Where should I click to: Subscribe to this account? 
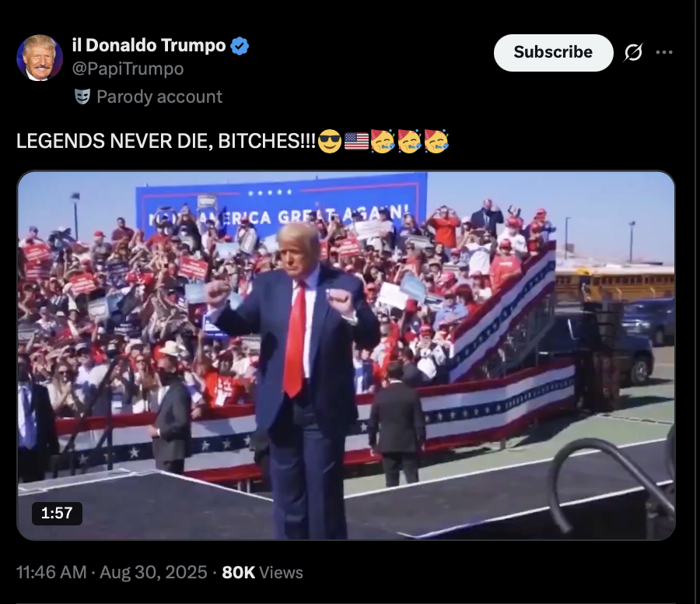click(x=553, y=52)
